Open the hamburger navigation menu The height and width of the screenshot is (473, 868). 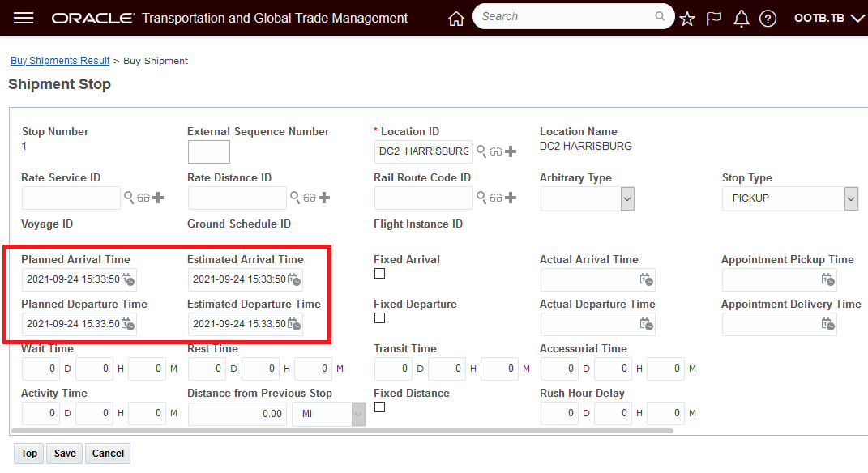pos(24,18)
